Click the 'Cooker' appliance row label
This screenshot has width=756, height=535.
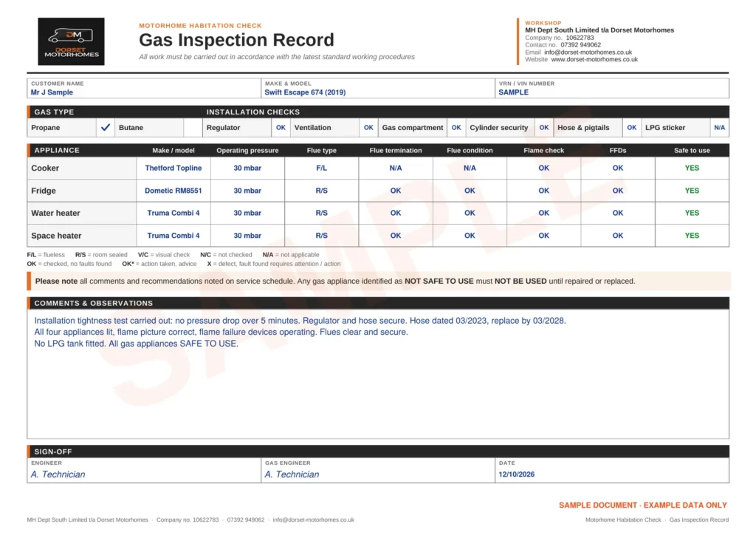point(45,168)
